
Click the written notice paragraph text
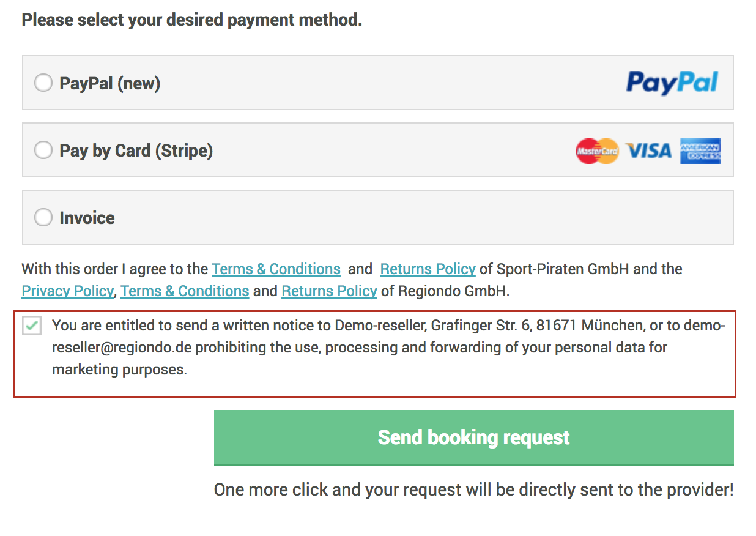tap(388, 348)
